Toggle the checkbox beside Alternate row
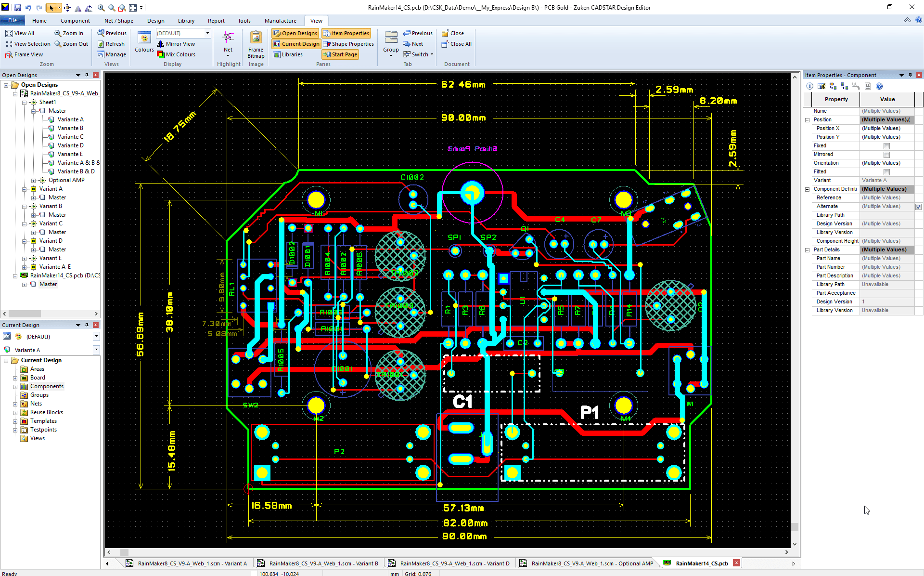This screenshot has height=576, width=924. coord(918,207)
